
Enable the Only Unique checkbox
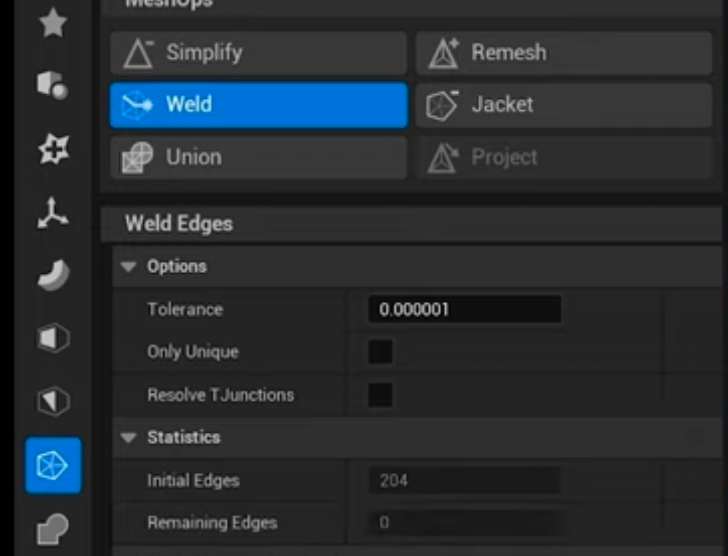[x=380, y=352]
